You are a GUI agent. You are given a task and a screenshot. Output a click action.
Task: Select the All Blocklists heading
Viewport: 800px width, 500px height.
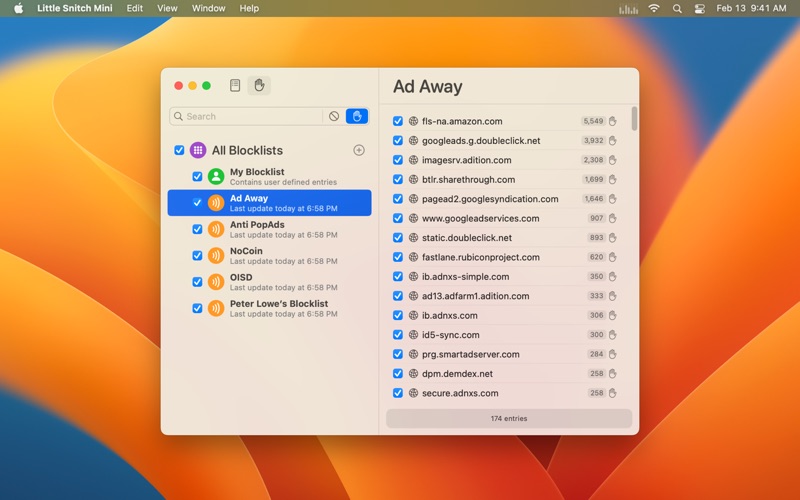click(x=247, y=150)
